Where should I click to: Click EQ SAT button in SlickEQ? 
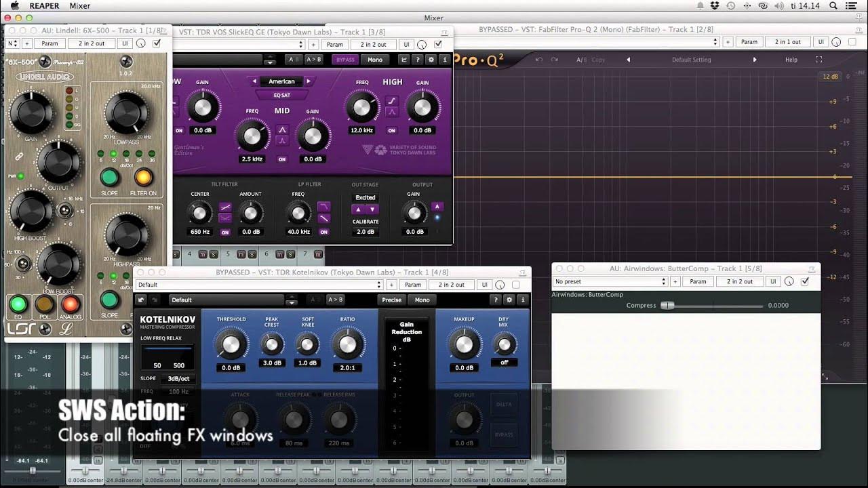[281, 95]
